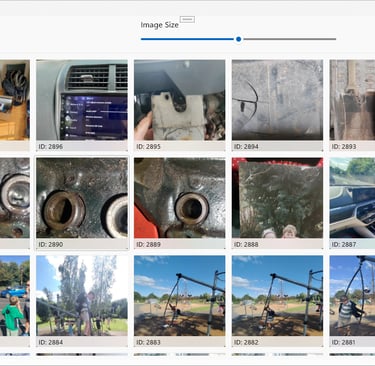
Task: Click the "ID: 2895" caption text
Action: (148, 146)
